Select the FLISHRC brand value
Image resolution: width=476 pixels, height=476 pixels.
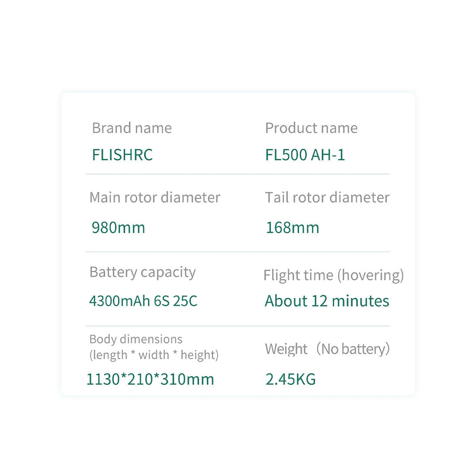[x=122, y=155]
